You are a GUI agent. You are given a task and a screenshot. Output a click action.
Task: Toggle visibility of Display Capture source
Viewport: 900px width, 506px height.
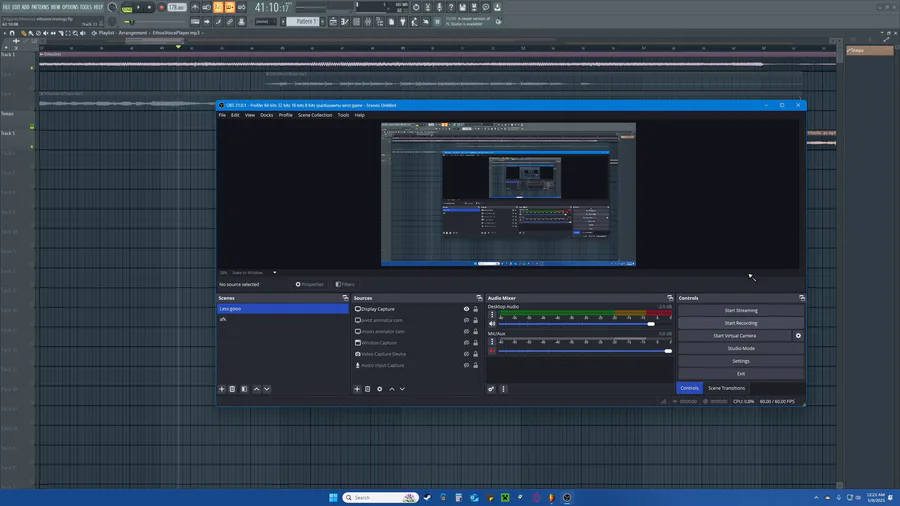[x=466, y=309]
